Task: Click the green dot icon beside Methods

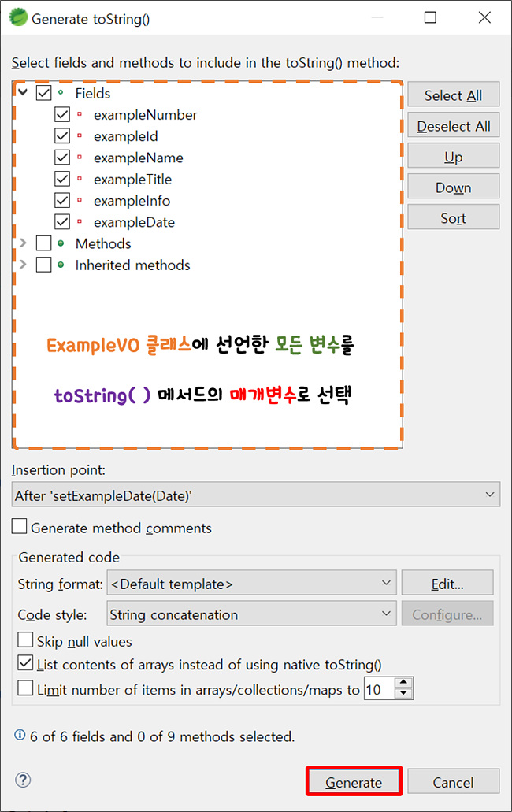Action: tap(61, 243)
